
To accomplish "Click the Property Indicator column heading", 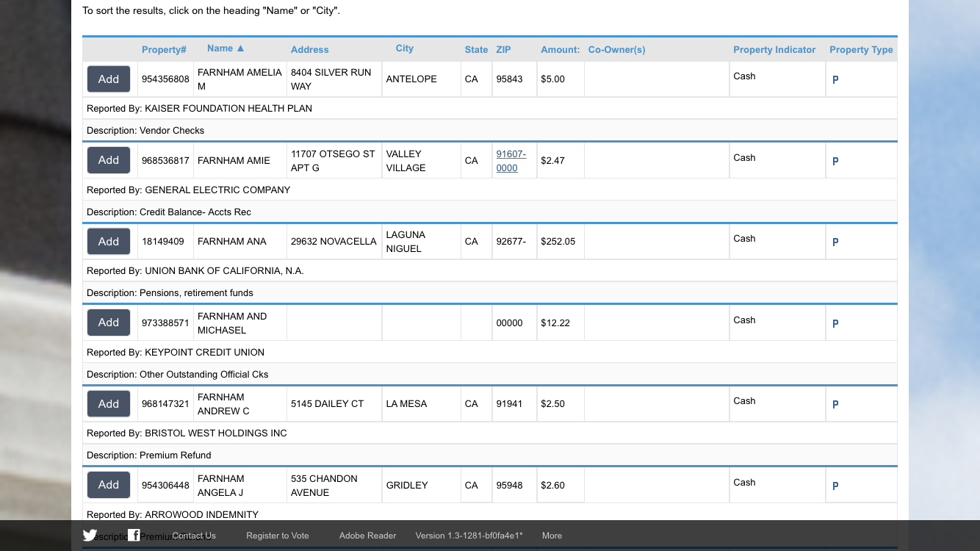I will 774,50.
